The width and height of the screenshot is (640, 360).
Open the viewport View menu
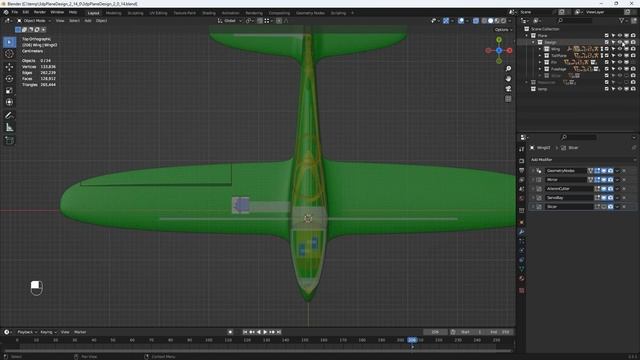click(60, 21)
